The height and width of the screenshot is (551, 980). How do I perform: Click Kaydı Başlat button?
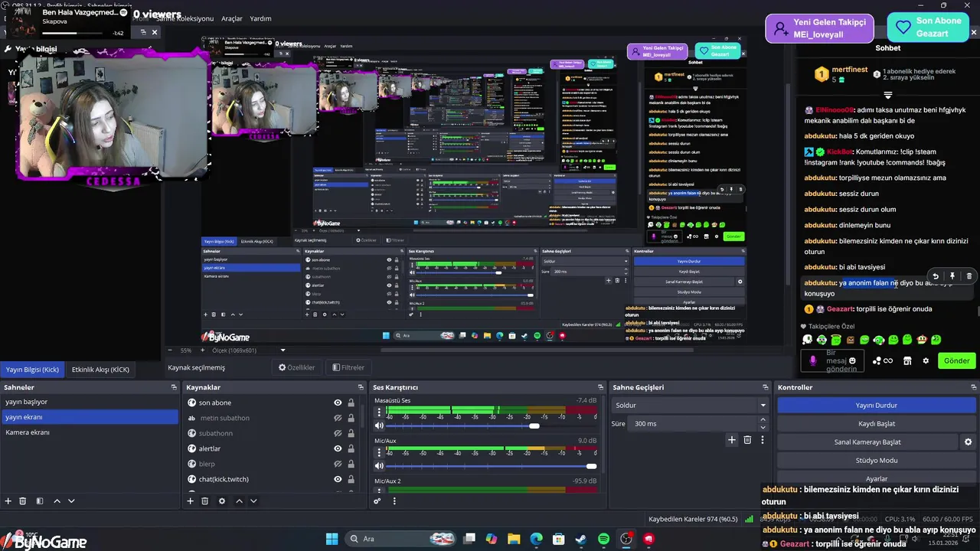(876, 423)
